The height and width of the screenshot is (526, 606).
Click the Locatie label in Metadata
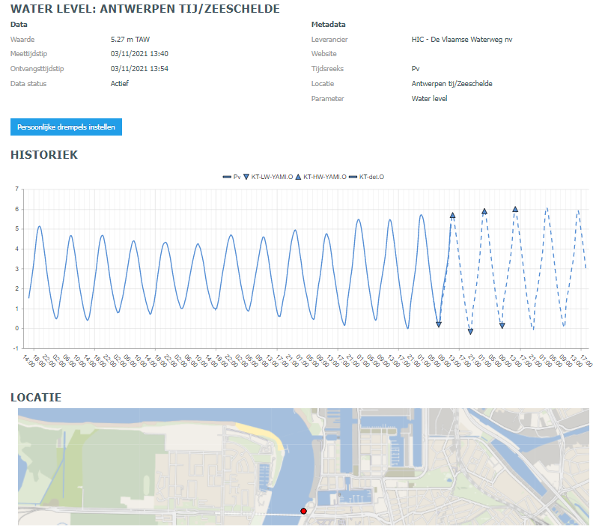pos(323,83)
